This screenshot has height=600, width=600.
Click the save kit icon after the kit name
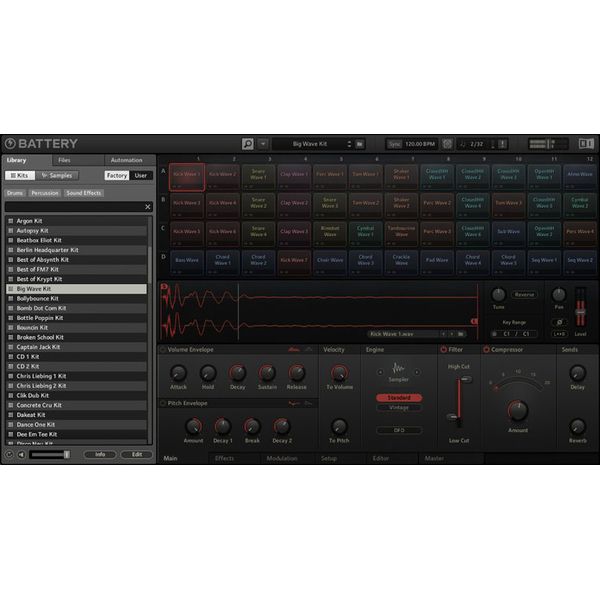tap(360, 144)
